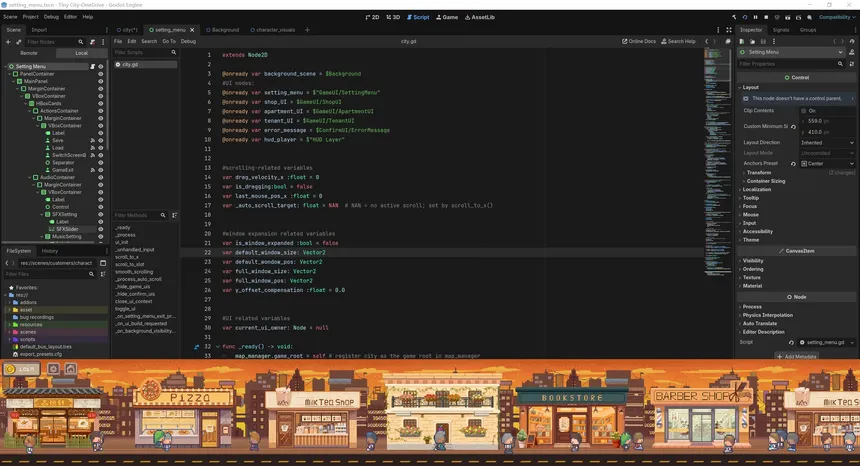Pause the running project
Image resolution: width=860 pixels, height=466 pixels.
755,18
